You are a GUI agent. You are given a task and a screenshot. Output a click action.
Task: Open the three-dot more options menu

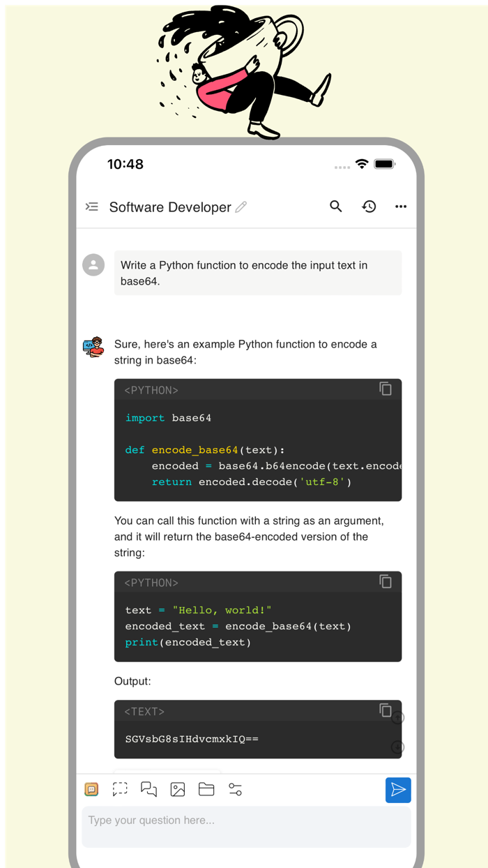click(401, 207)
